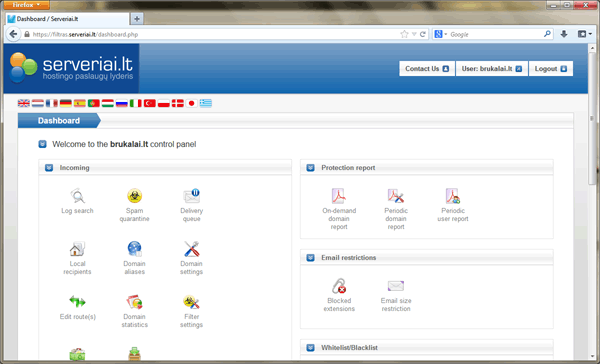Screen dimensions: 600x364
Task: Switch language using the French flag
Action: 52,103
